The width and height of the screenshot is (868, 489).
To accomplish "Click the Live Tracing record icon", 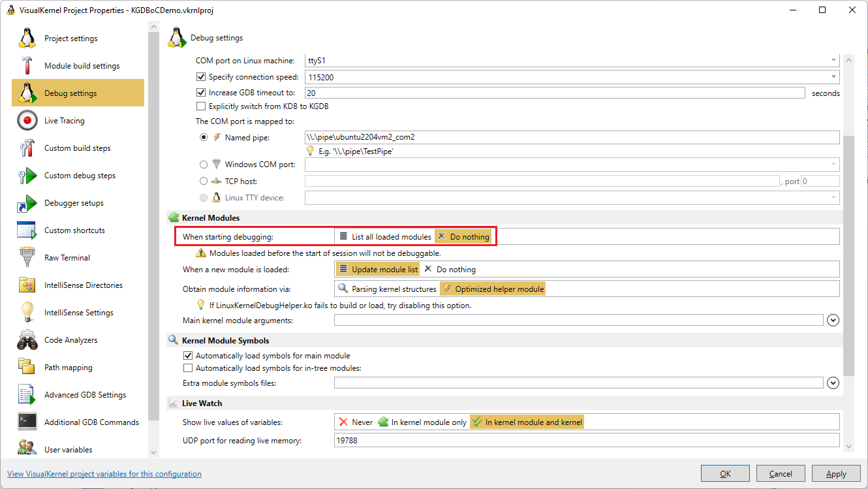I will point(27,121).
